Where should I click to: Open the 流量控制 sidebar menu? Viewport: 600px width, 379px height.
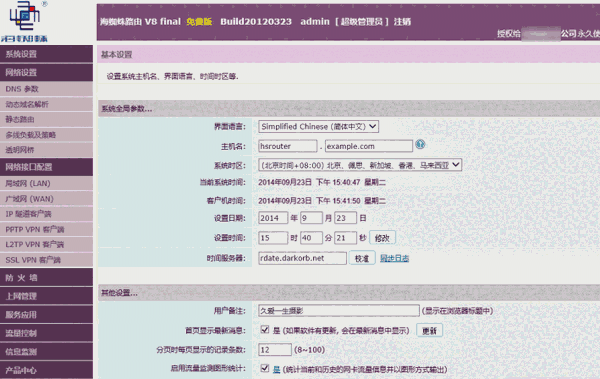tap(46, 333)
